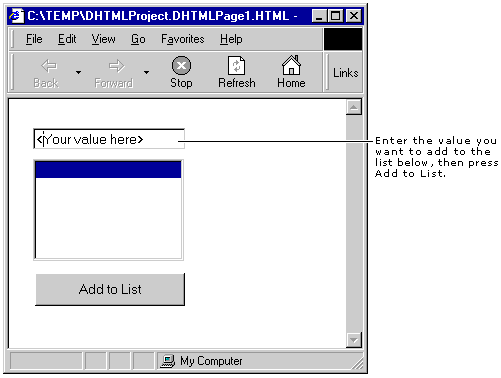Viewport: 501px width, 378px height.
Task: Open the File menu
Action: 34,39
